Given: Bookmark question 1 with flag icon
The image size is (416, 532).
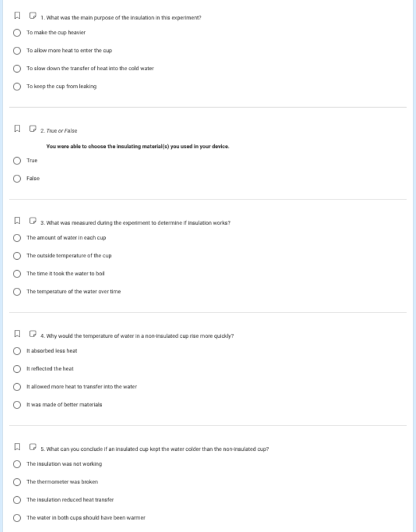Looking at the screenshot, I should pos(17,16).
